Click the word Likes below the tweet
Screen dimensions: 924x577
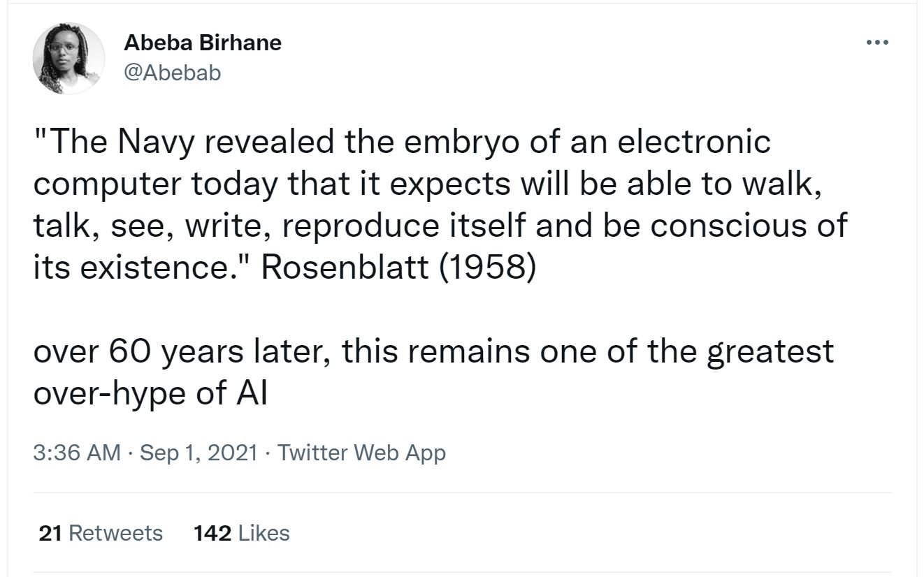264,534
